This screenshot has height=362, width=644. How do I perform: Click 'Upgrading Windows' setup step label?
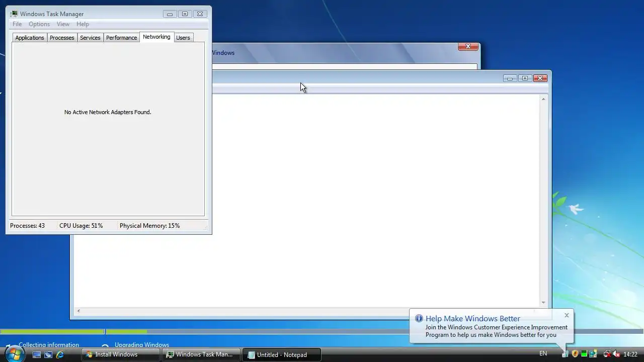(x=142, y=345)
